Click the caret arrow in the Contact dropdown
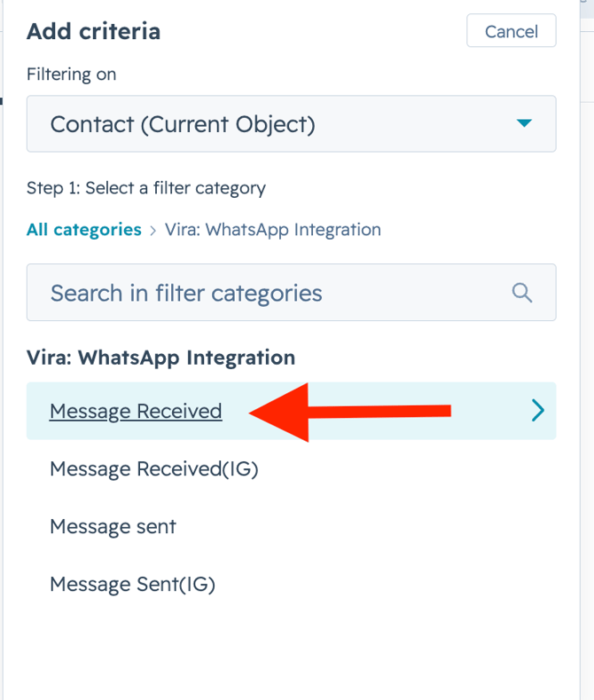Image resolution: width=594 pixels, height=700 pixels. pos(524,123)
